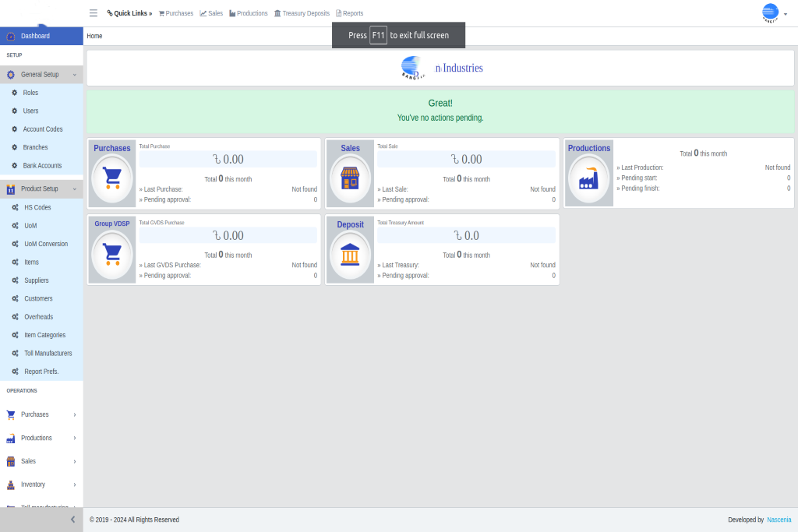The height and width of the screenshot is (532, 798).
Task: Click the Group VDSP card cart icon
Action: [112, 254]
